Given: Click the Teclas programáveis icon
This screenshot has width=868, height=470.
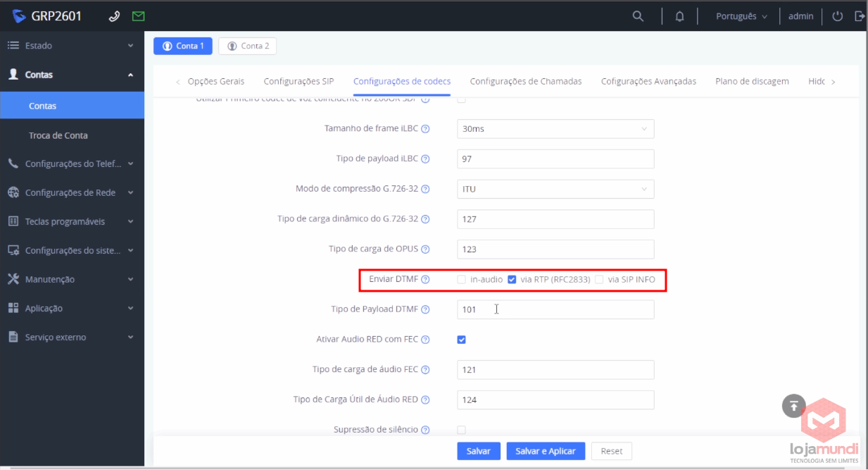Looking at the screenshot, I should (13, 221).
